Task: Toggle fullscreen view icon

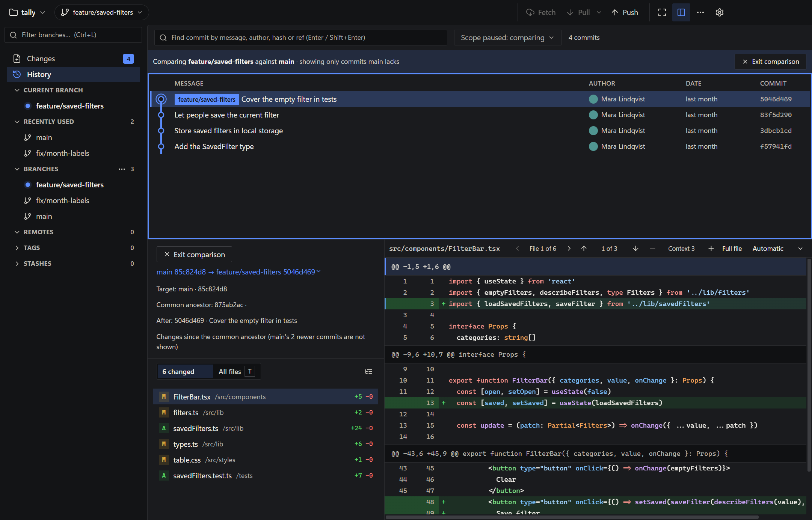Action: 662,12
